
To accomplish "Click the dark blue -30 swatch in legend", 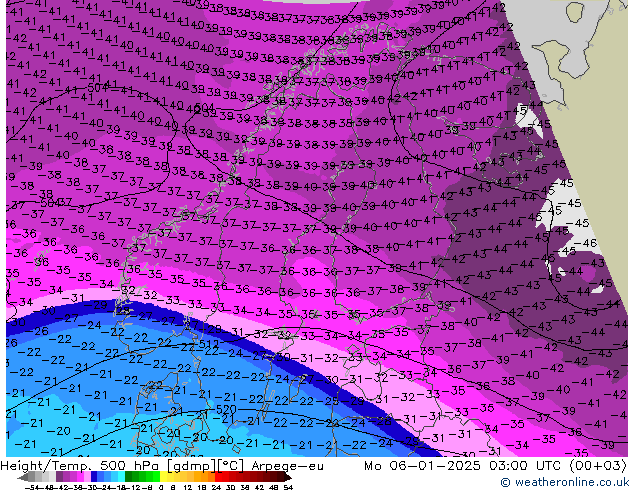I will click(x=94, y=477).
